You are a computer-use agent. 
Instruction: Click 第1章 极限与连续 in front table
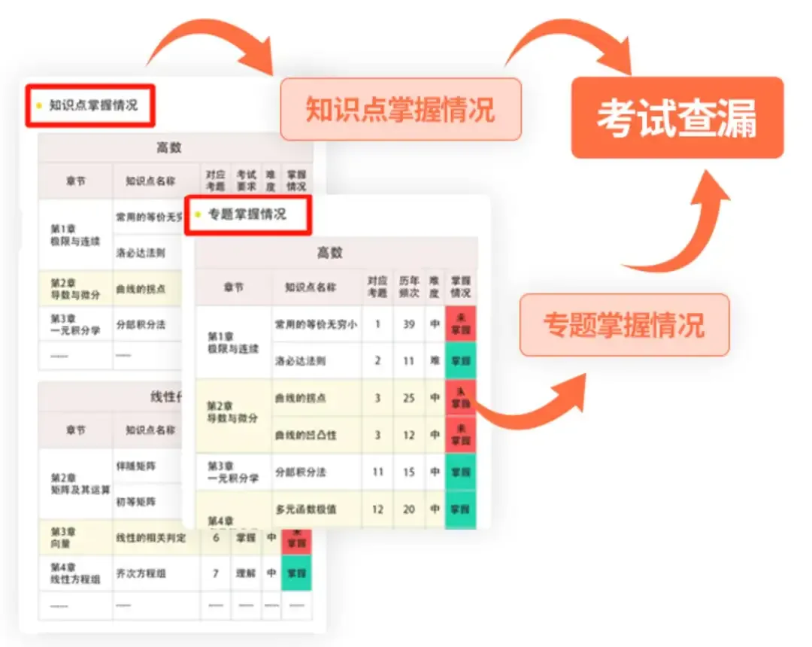(x=233, y=342)
